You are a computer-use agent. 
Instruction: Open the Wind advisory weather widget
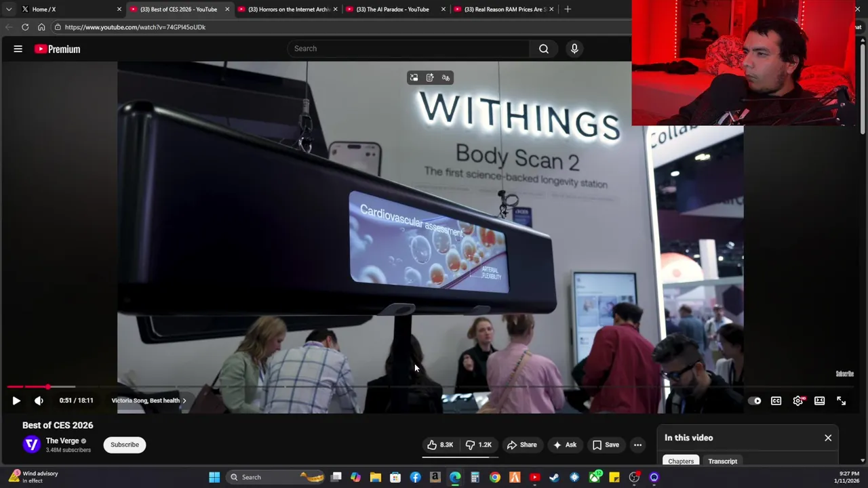coord(33,477)
